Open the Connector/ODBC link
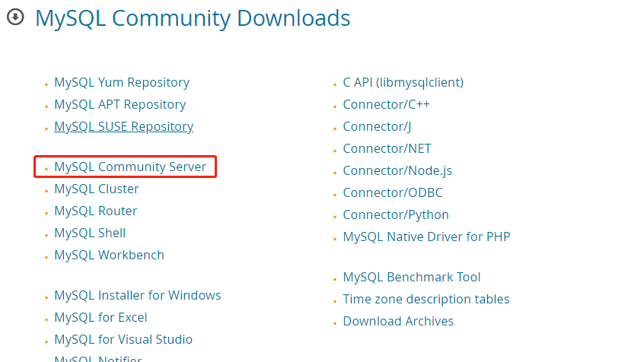This screenshot has width=644, height=362. [x=393, y=192]
